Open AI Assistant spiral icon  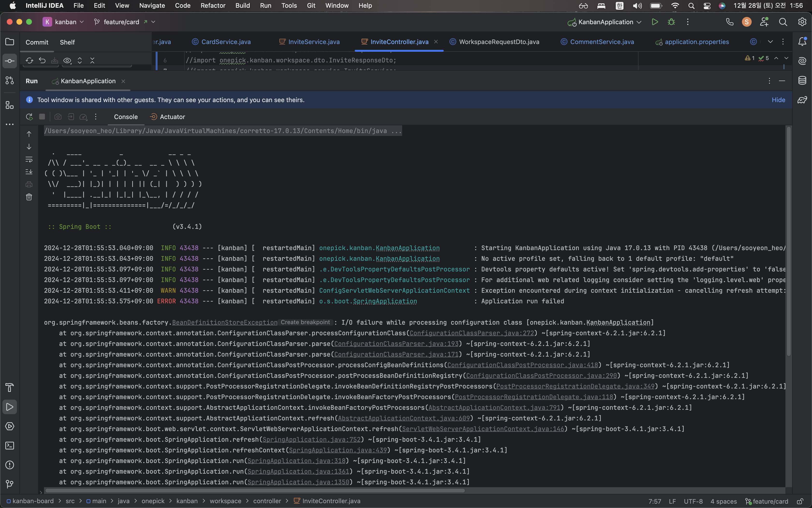click(802, 61)
